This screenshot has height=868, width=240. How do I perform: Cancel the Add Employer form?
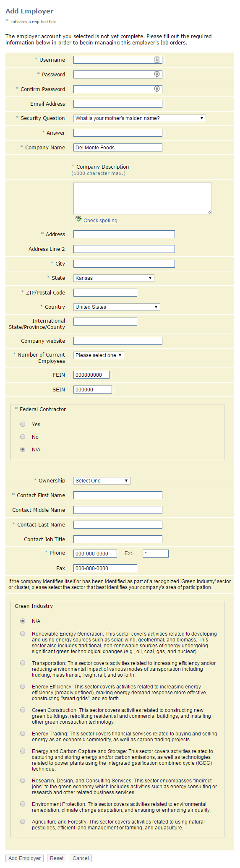click(81, 858)
